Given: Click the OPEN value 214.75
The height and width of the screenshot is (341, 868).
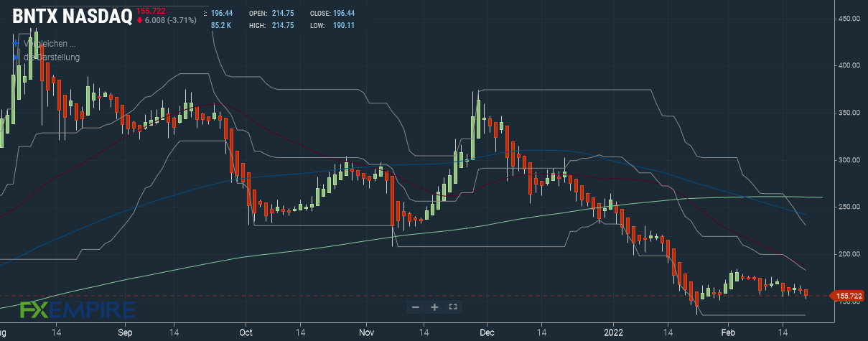Looking at the screenshot, I should click(x=283, y=14).
